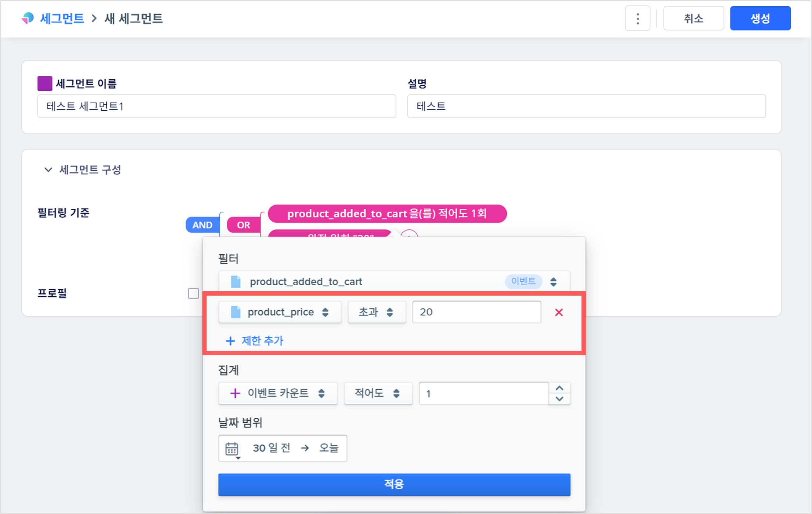812x514 pixels.
Task: Pick the purple segment color swatch
Action: (x=45, y=83)
